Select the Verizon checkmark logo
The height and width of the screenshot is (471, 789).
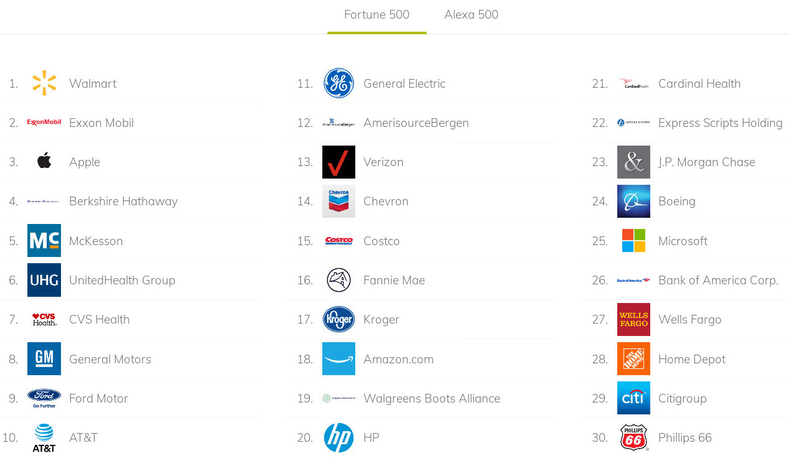click(339, 162)
